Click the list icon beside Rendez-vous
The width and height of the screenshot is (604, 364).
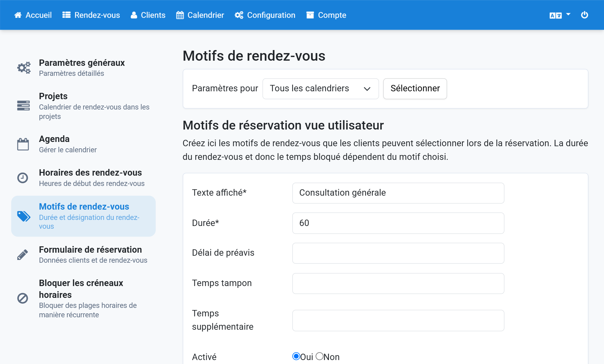coord(66,15)
